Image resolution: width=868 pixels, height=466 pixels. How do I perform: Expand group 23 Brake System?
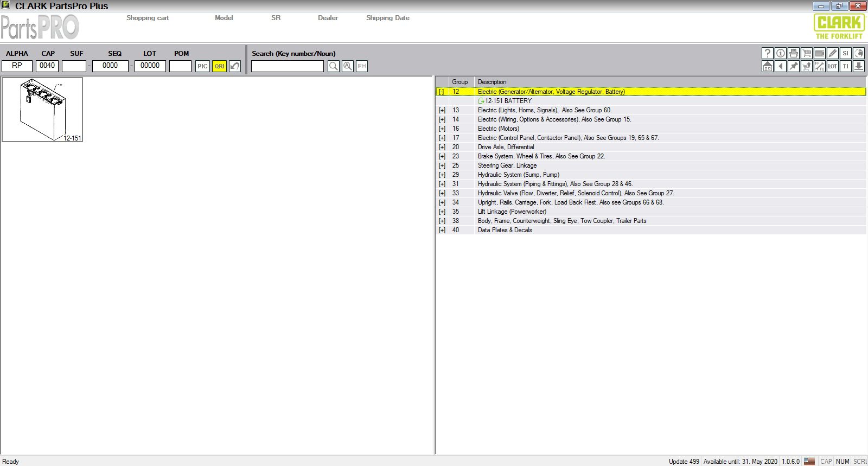(x=442, y=156)
